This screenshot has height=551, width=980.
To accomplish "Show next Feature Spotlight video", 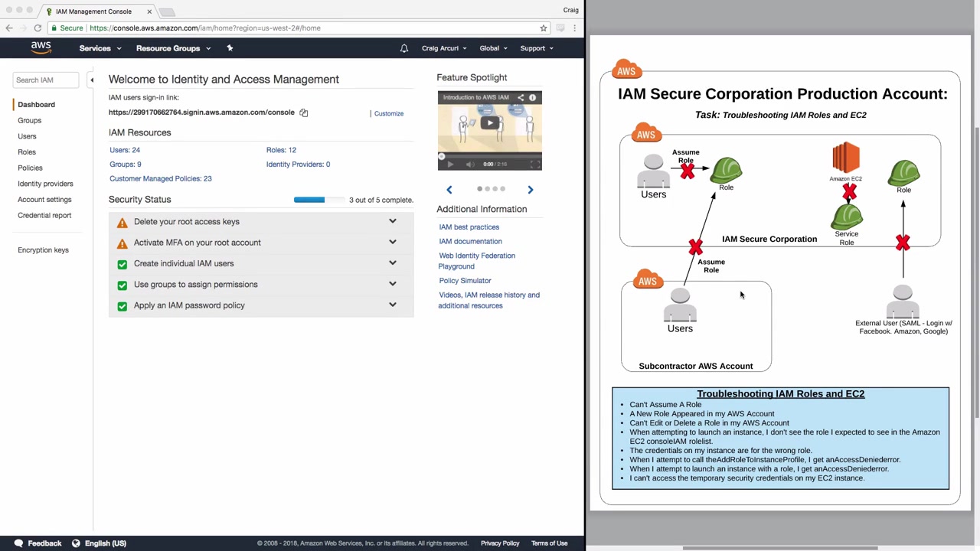I will tap(530, 189).
